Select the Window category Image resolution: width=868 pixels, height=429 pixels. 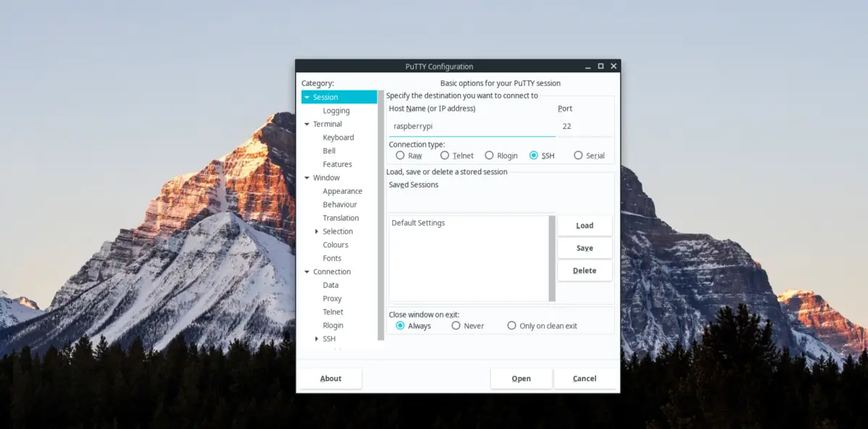(326, 177)
